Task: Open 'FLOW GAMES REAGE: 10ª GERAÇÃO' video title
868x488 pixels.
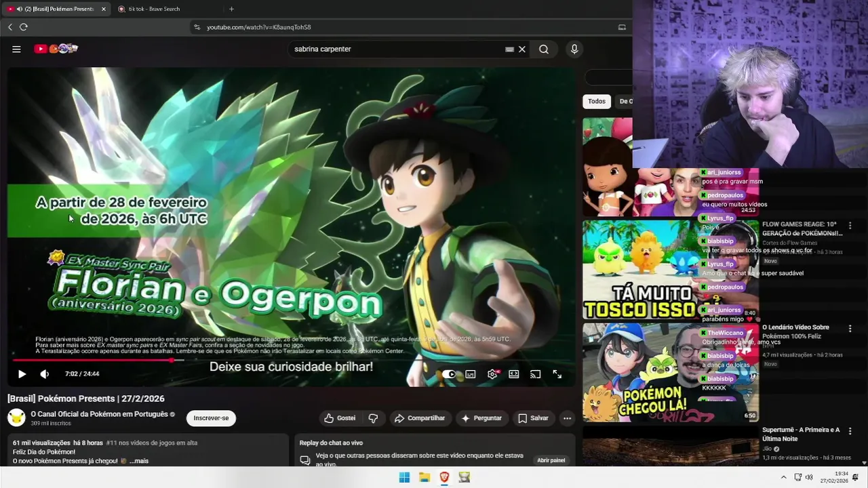Action: click(x=802, y=228)
